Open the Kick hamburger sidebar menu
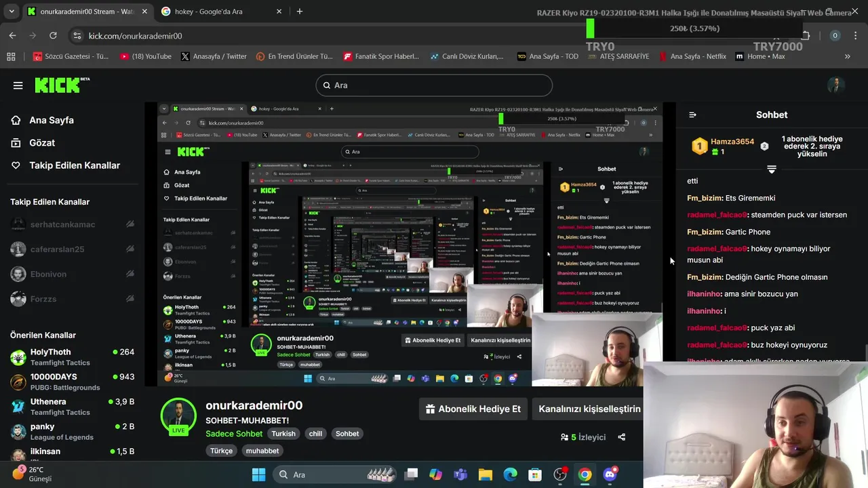This screenshot has height=488, width=868. coord(18,85)
